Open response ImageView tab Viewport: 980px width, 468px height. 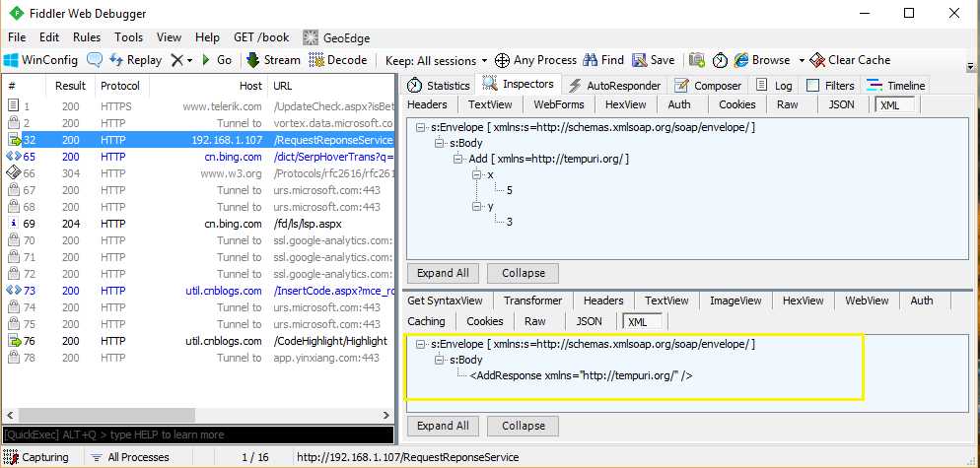click(x=735, y=301)
